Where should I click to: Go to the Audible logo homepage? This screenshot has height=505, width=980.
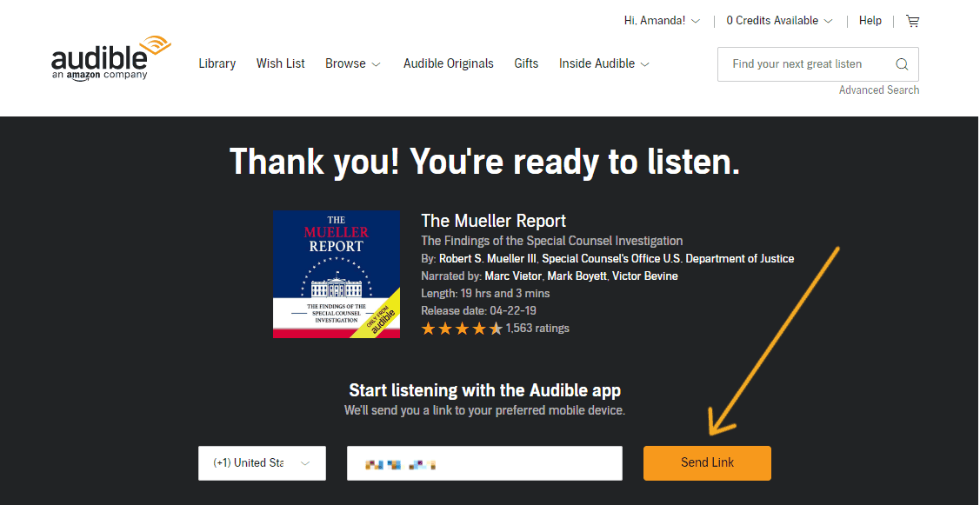point(111,59)
